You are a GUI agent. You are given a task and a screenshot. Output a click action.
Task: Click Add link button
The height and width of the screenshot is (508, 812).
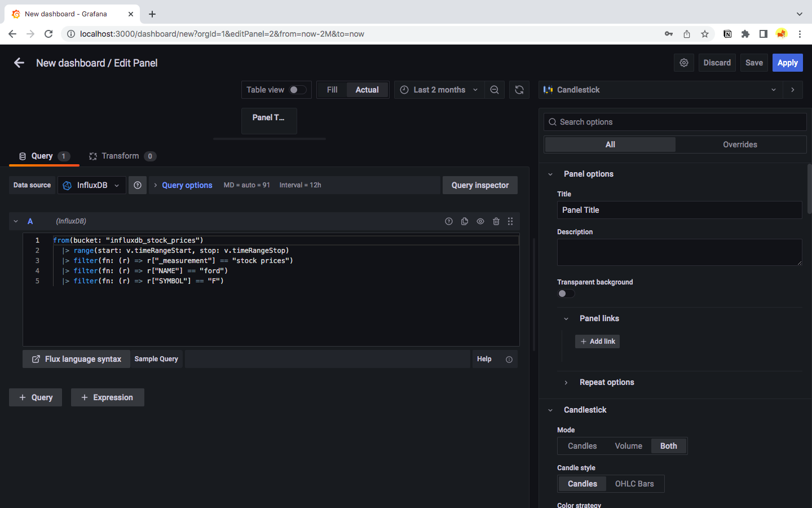coord(597,341)
